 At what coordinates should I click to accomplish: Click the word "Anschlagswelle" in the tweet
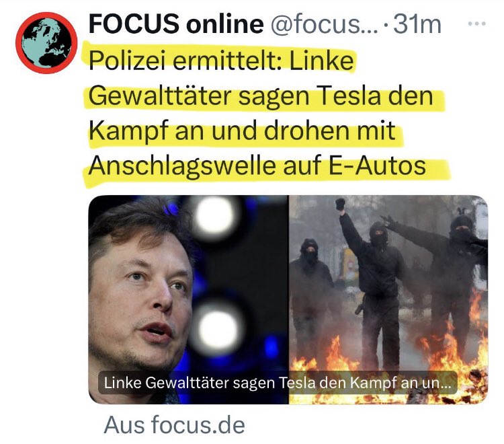[182, 166]
